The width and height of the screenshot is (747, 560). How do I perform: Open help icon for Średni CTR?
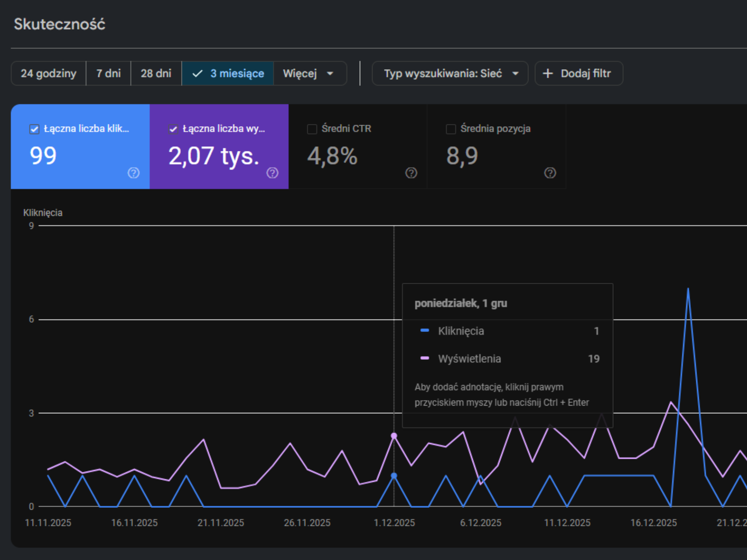pyautogui.click(x=411, y=173)
